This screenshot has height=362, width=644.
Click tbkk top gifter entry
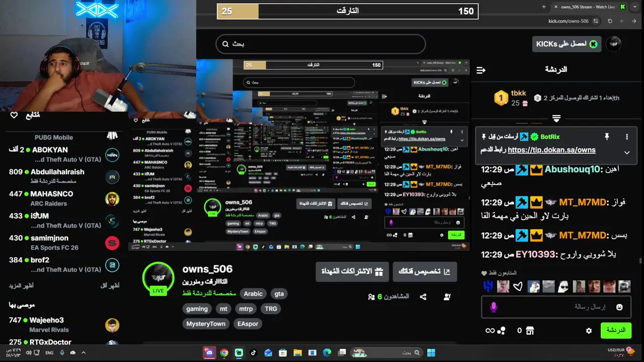pyautogui.click(x=510, y=98)
